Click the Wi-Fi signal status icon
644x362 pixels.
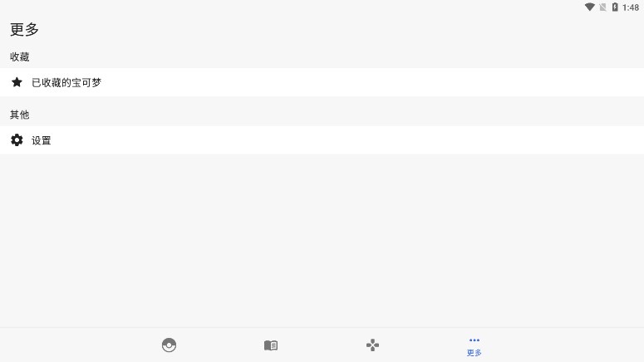589,7
